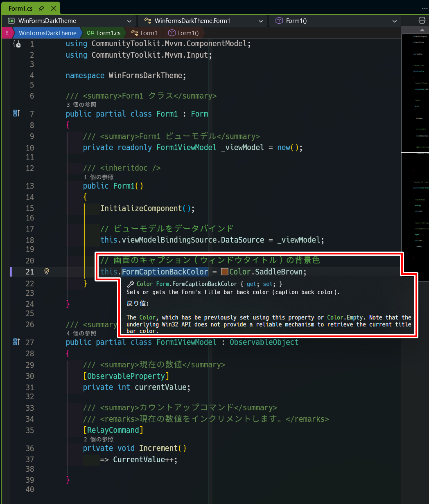Select the Form1 class breadcrumb item

click(144, 33)
